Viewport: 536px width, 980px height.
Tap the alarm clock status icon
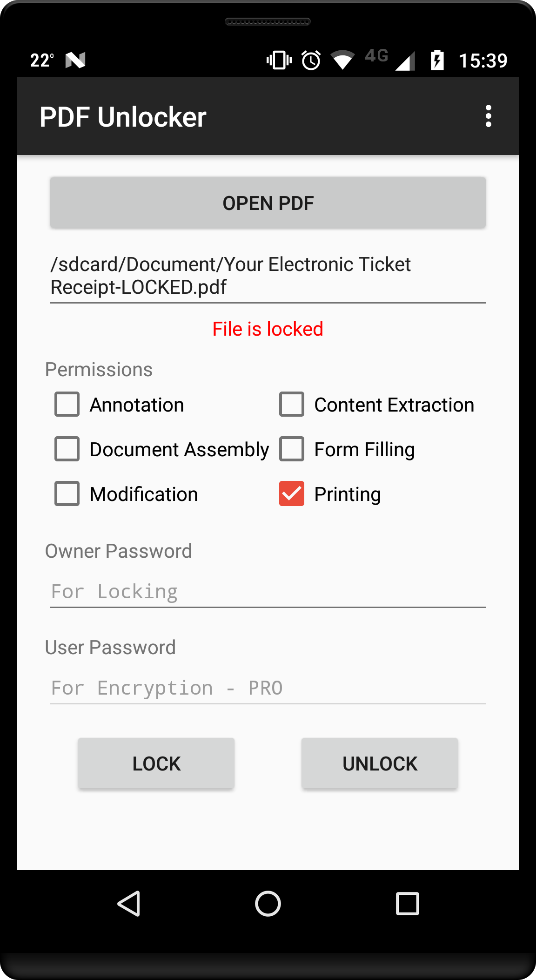pos(311,60)
